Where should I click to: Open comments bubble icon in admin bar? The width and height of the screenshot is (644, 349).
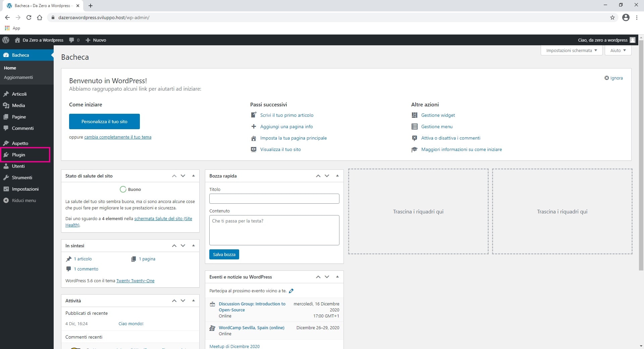(x=71, y=40)
